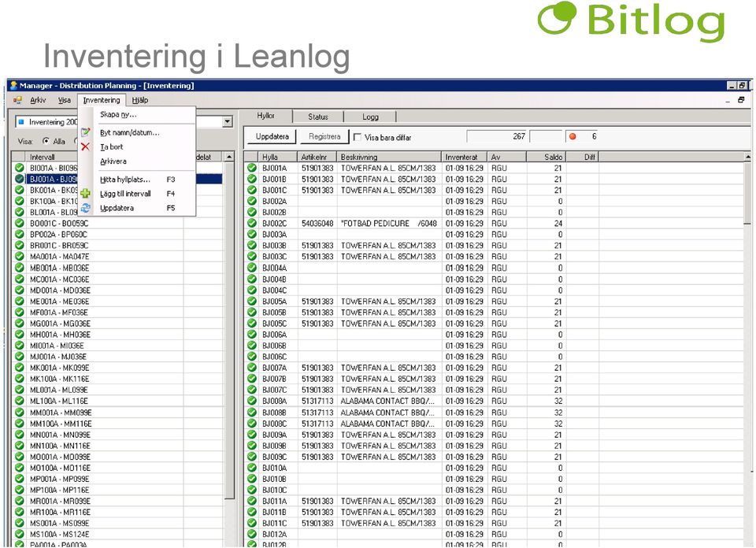Viewport: 756px width, 548px height.
Task: Click the green check icon for shelf BJ008A
Action: [x=252, y=401]
